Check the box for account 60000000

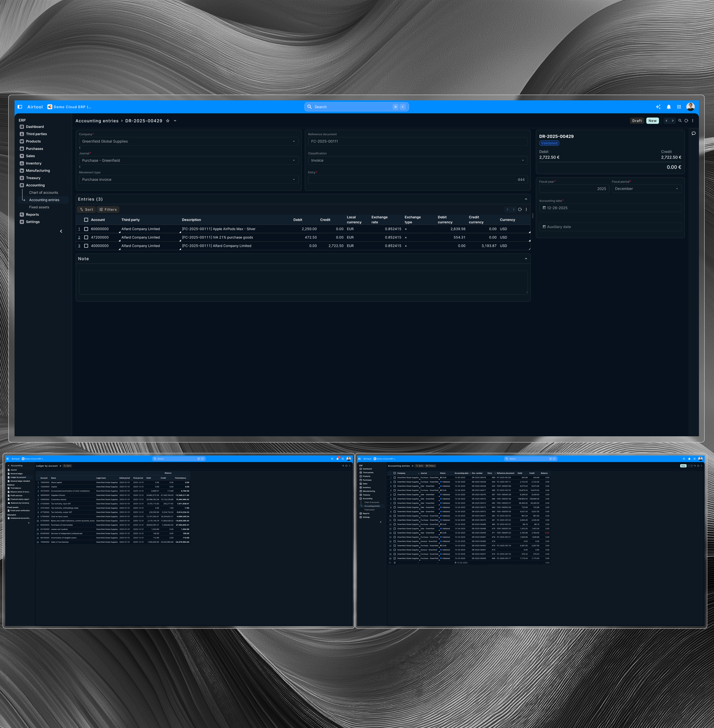pos(86,229)
